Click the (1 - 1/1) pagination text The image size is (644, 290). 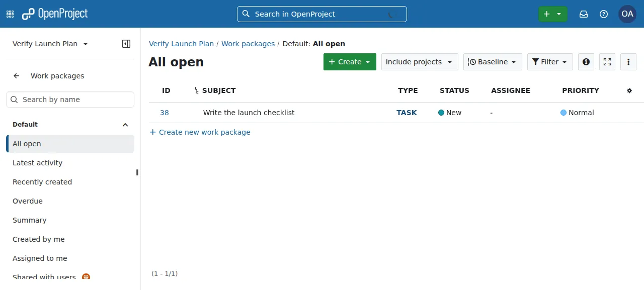point(165,274)
